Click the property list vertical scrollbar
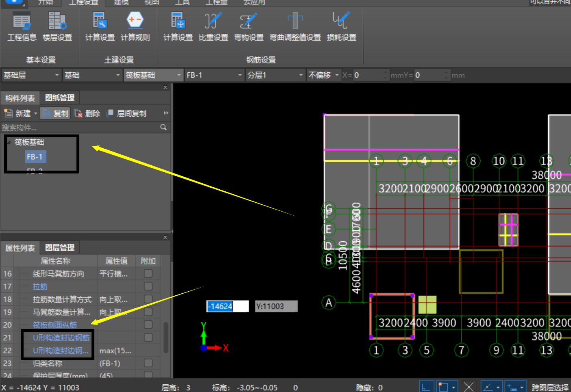Viewport: 571px width, 392px height. click(166, 337)
